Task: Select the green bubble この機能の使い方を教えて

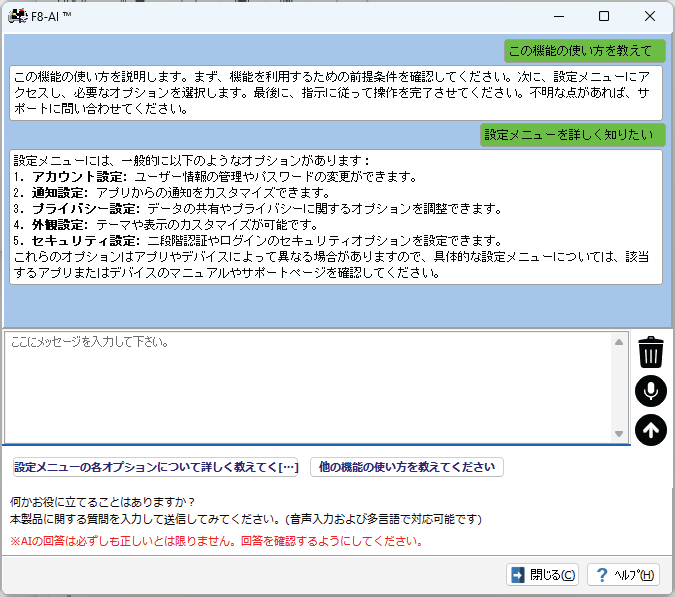Action: click(584, 51)
